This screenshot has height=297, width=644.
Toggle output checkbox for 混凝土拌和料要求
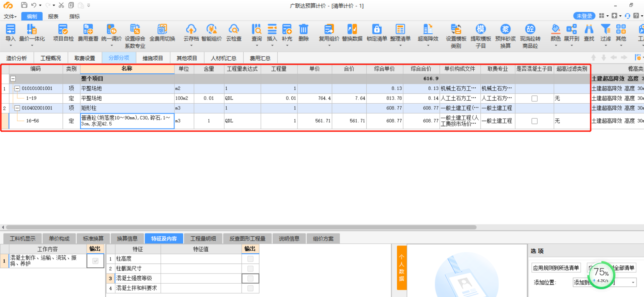[x=250, y=288]
